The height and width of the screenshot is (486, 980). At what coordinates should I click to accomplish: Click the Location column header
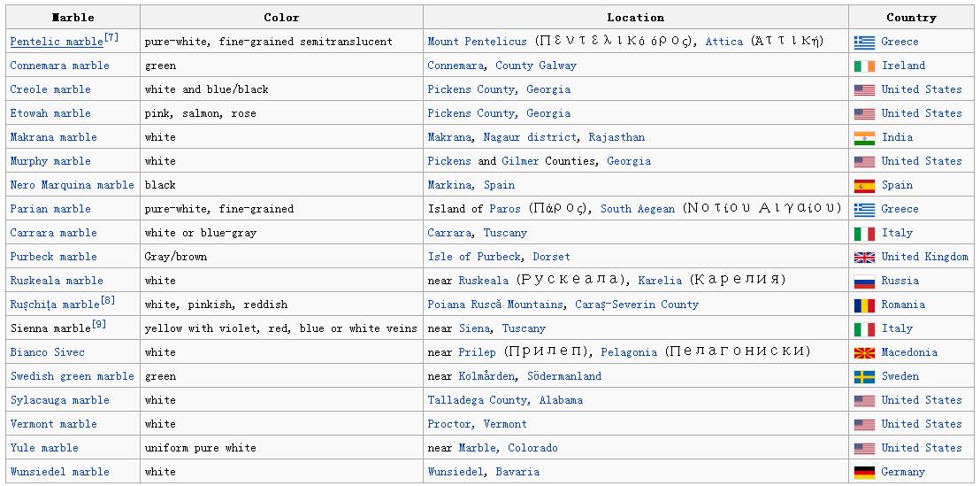[x=635, y=18]
